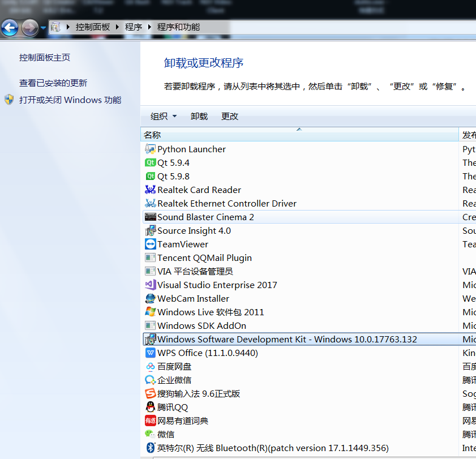Click Realtek Ethernet Controller Driver icon
The image size is (476, 459).
150,203
